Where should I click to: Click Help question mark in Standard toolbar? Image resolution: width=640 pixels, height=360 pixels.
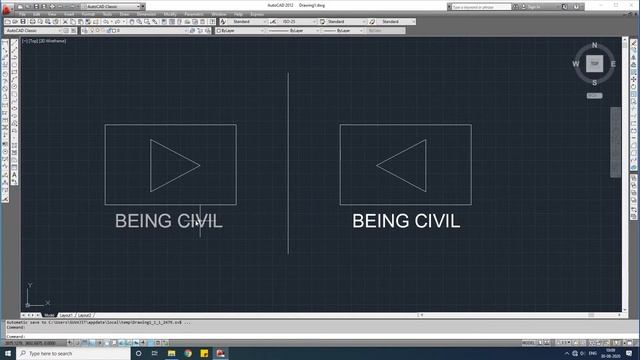(x=212, y=22)
